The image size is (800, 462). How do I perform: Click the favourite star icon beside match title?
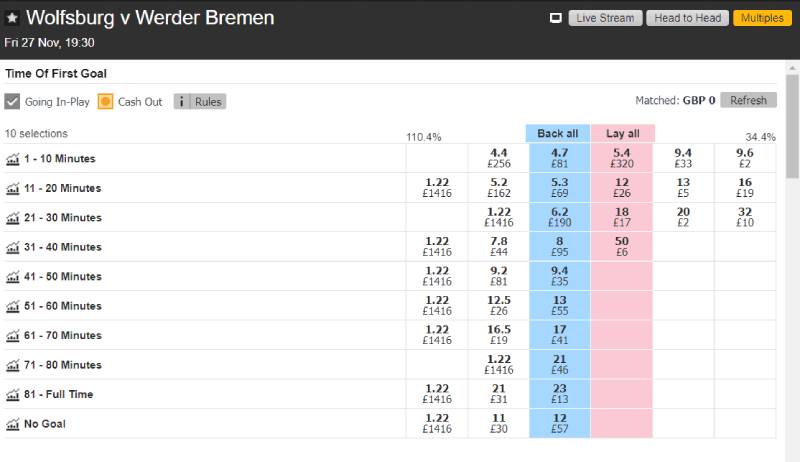[x=12, y=19]
